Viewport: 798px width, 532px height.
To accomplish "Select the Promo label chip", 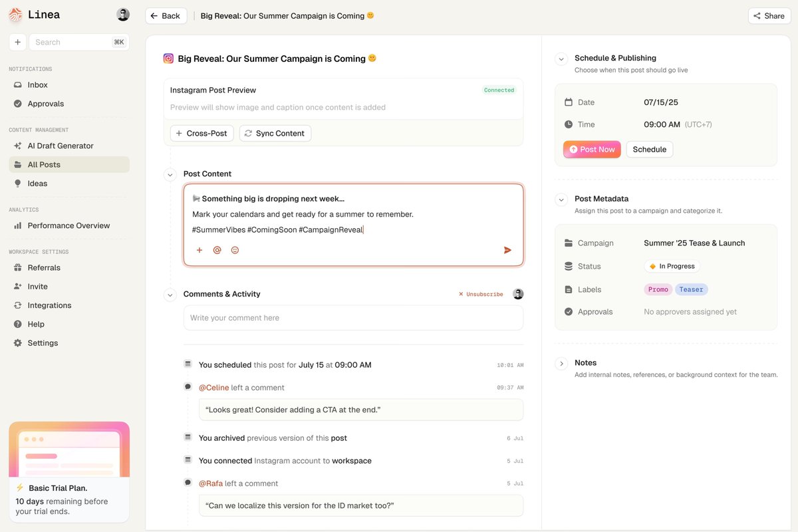I will [658, 289].
